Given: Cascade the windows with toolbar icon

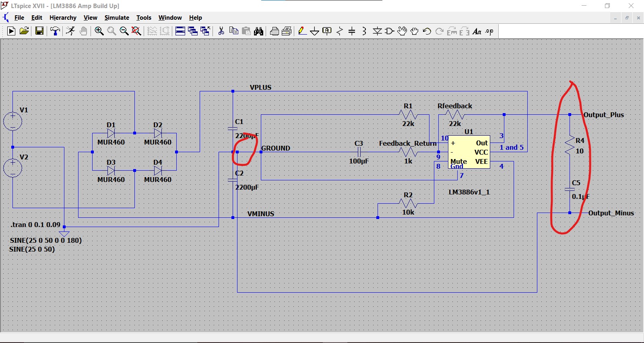Looking at the screenshot, I should [193, 31].
